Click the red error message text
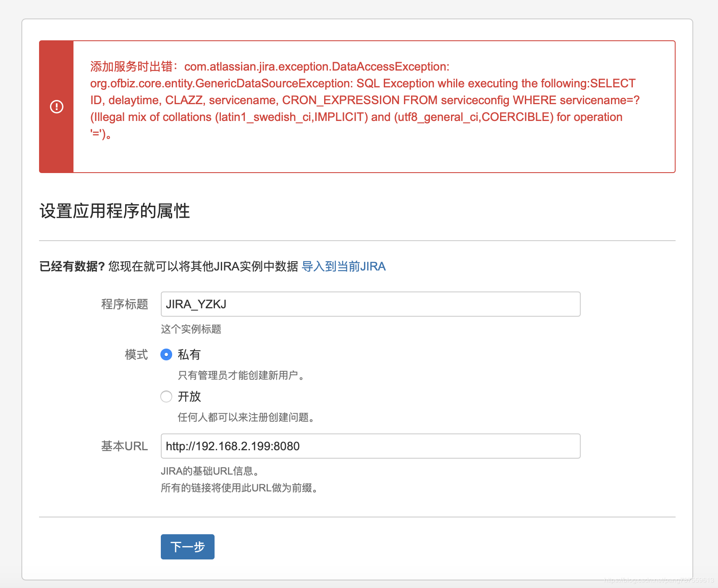The height and width of the screenshot is (588, 718). click(364, 100)
